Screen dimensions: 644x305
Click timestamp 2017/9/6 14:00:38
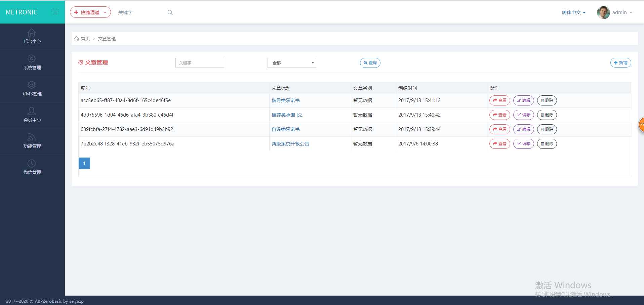coord(418,144)
